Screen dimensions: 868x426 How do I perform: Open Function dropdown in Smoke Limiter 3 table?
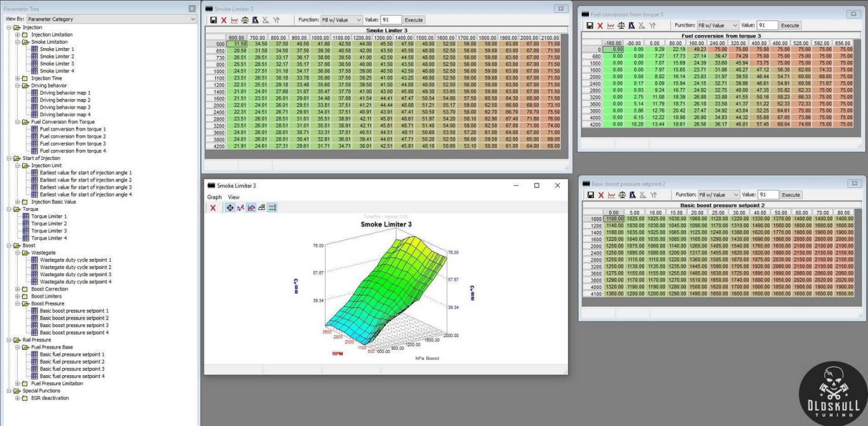pyautogui.click(x=341, y=20)
